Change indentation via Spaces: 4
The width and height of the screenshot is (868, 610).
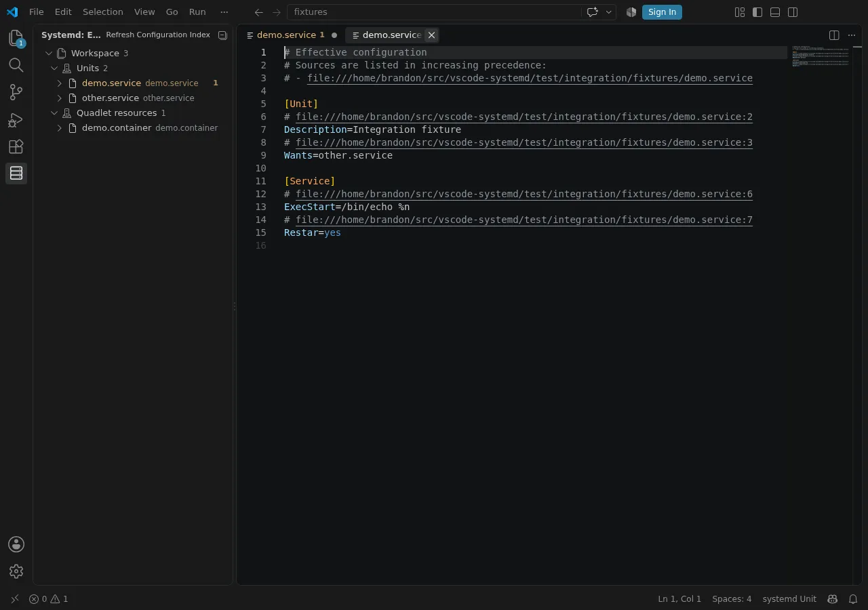[732, 599]
